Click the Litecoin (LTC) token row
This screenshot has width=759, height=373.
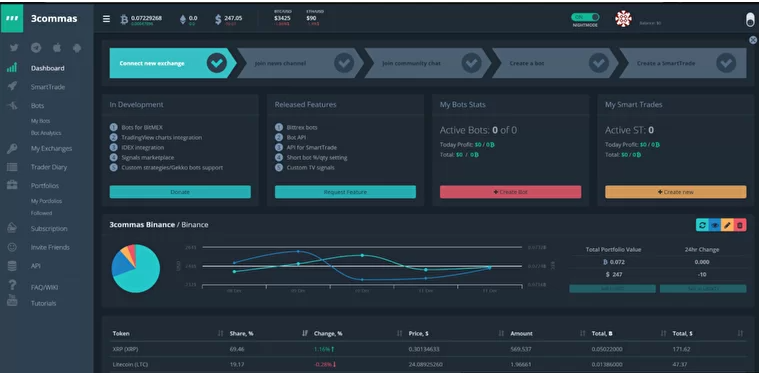click(x=428, y=364)
